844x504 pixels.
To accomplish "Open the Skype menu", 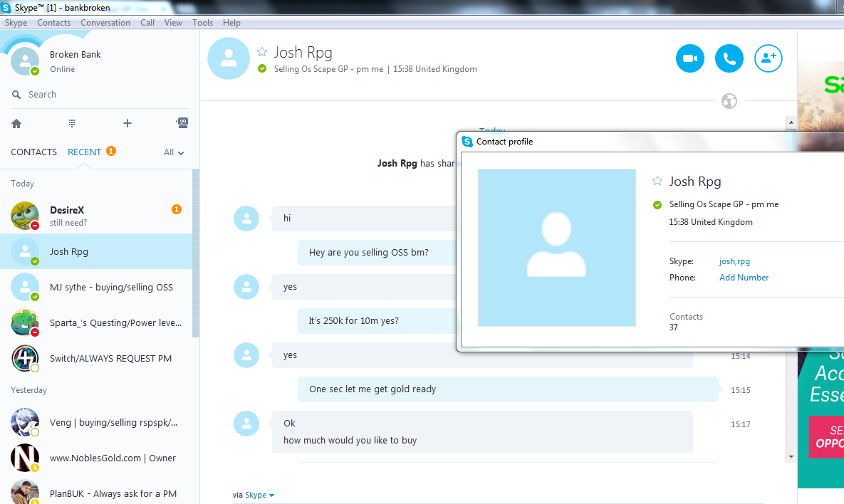I will pos(16,23).
